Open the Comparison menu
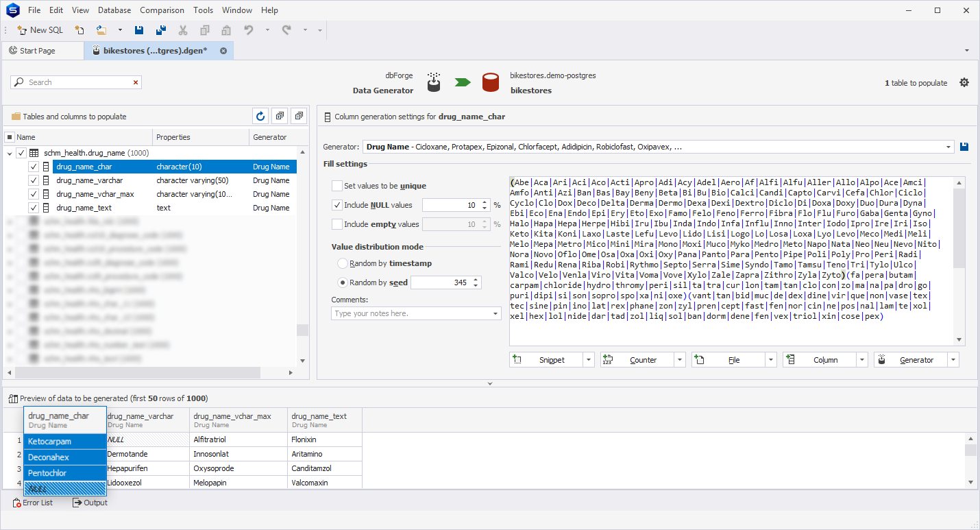The height and width of the screenshot is (530, 980). [162, 10]
